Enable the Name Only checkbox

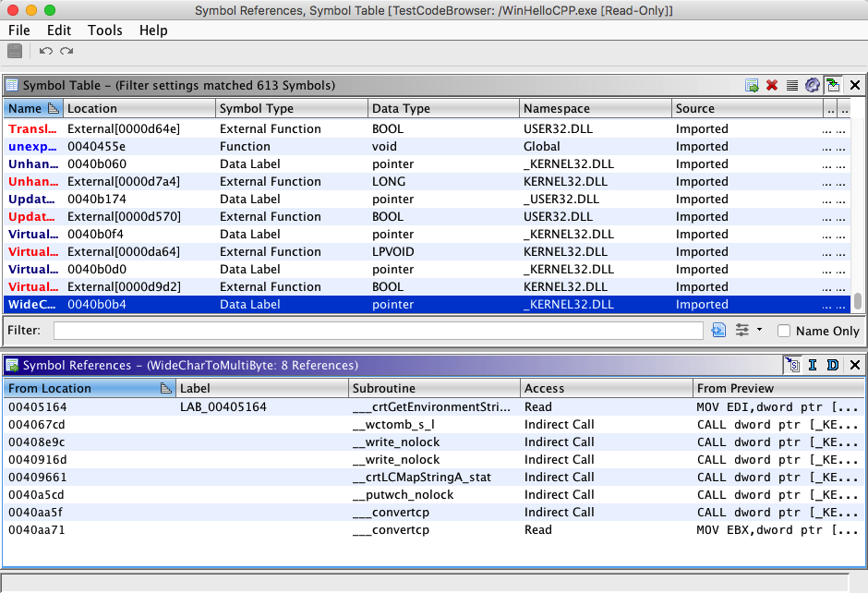(784, 331)
